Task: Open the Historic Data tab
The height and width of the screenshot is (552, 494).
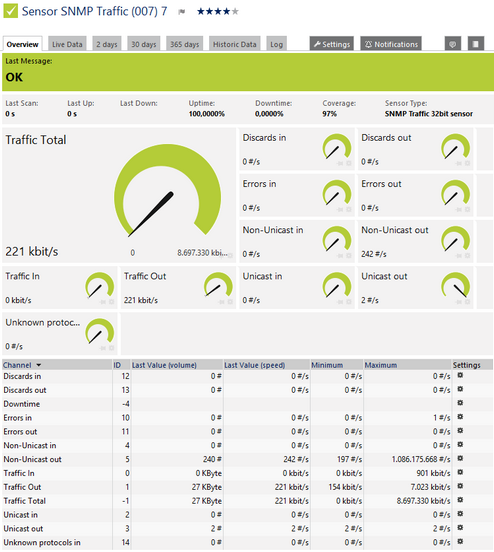Action: tap(235, 44)
